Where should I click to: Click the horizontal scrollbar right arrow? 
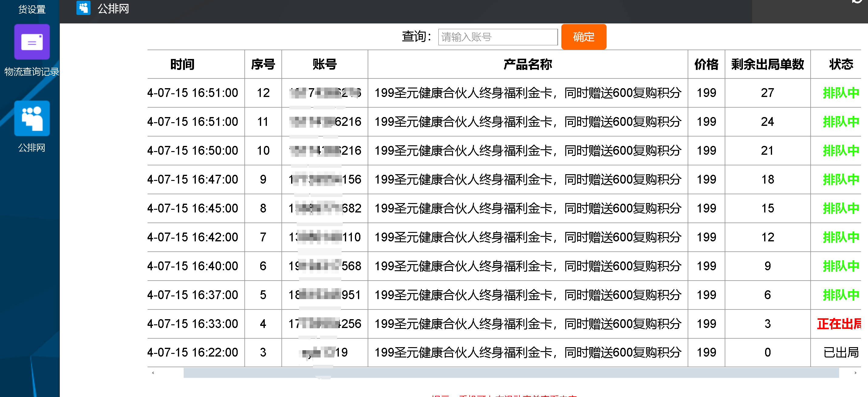pos(855,373)
